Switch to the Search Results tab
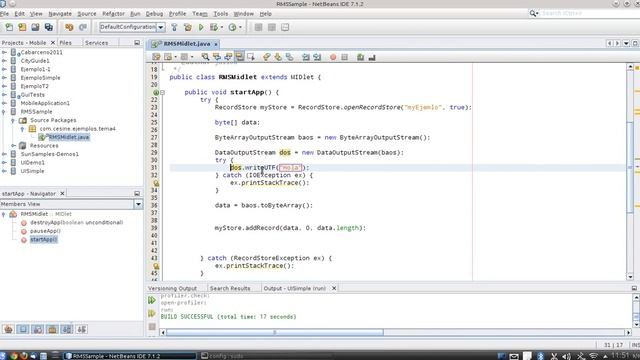Viewport: 640px width, 360px height. (x=230, y=288)
